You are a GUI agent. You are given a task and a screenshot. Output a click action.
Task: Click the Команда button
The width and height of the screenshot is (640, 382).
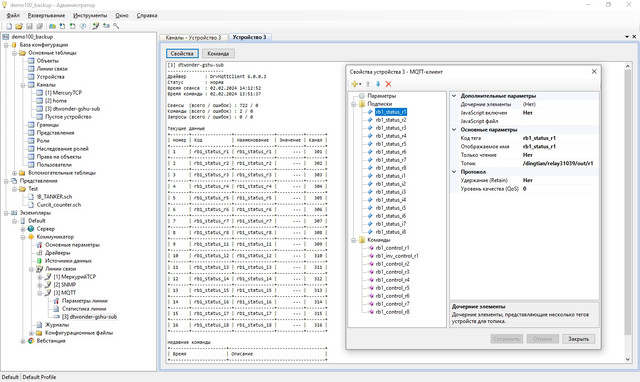pyautogui.click(x=218, y=53)
